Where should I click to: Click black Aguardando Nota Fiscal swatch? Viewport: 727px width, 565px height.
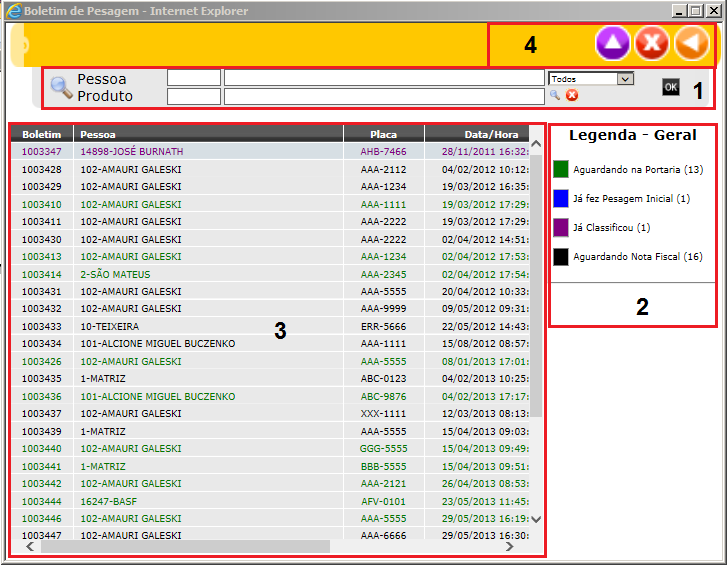[561, 257]
